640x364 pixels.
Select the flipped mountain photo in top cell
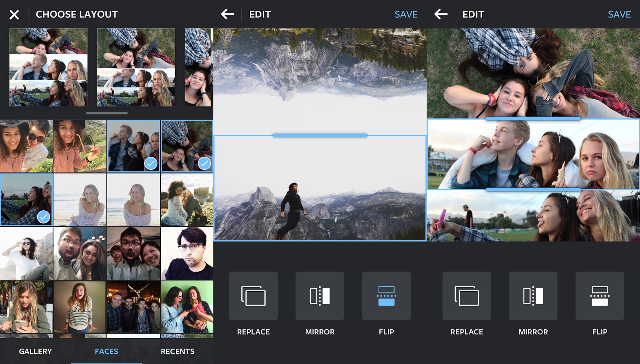pyautogui.click(x=320, y=81)
